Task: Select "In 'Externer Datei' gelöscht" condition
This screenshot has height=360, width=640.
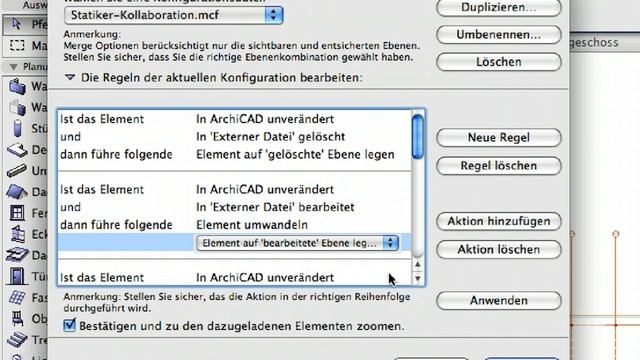Action: [271, 137]
